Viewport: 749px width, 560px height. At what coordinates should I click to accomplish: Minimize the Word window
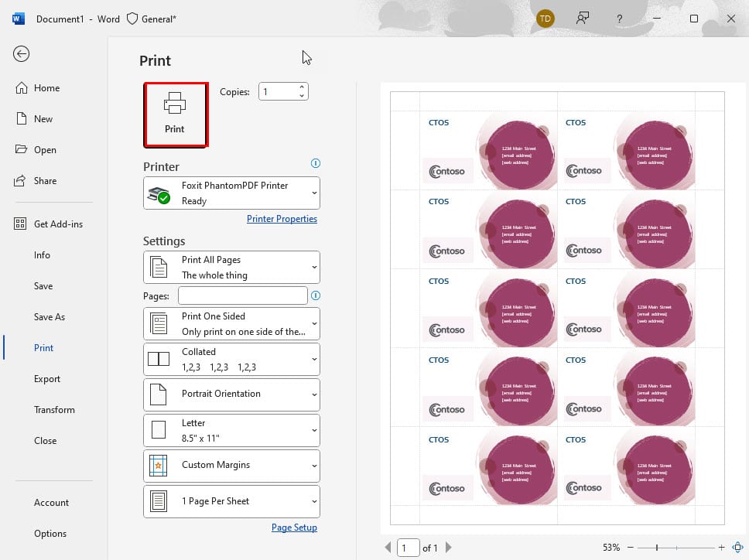point(657,19)
